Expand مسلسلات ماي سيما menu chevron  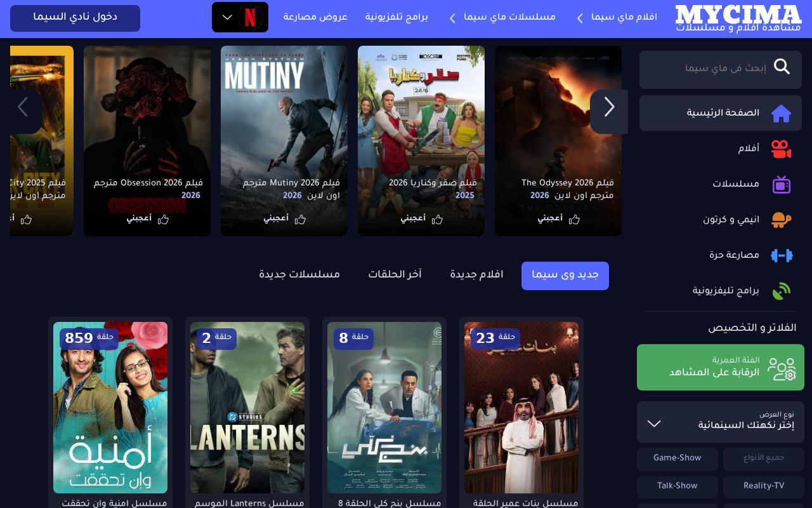pyautogui.click(x=452, y=18)
